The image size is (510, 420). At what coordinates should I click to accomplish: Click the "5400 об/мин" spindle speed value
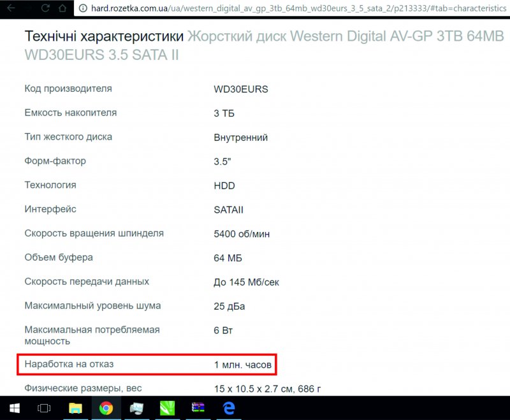[x=242, y=234]
